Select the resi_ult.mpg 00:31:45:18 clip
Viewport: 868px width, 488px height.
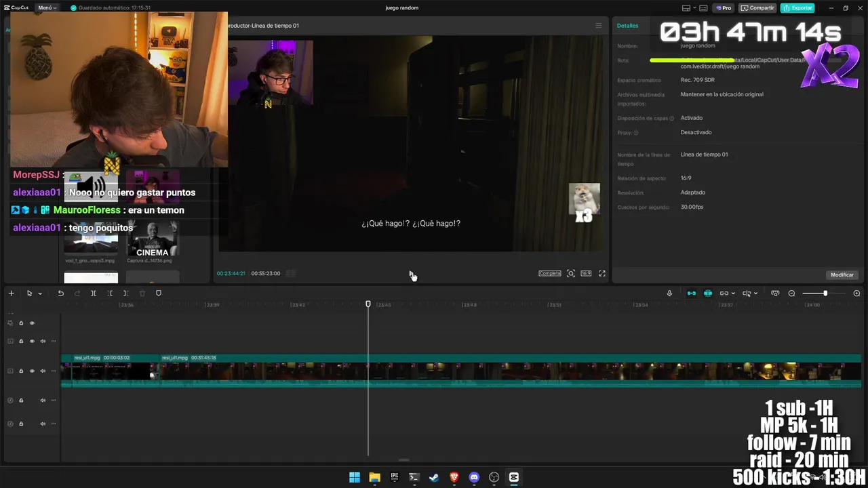pos(511,371)
